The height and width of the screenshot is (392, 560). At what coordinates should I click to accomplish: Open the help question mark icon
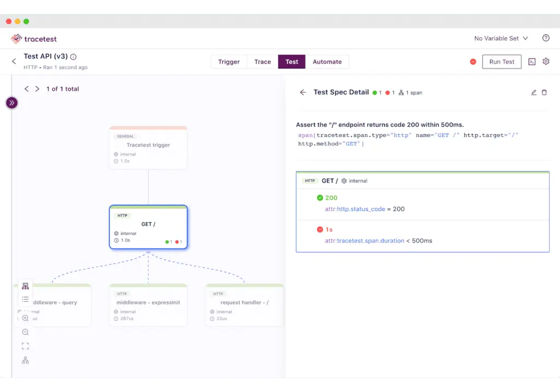point(546,38)
